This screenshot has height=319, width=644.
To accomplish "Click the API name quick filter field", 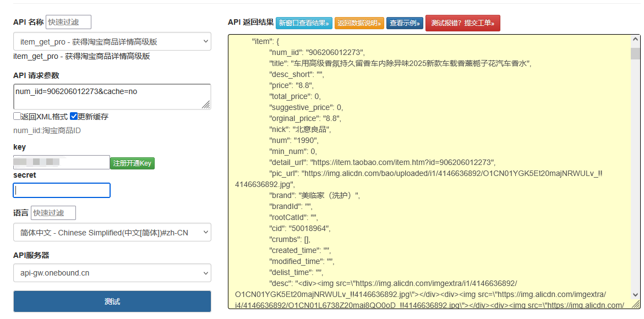I will [x=68, y=22].
